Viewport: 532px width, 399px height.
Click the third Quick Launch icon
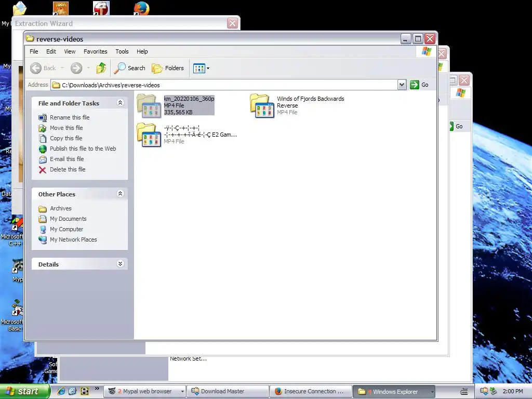pyautogui.click(x=85, y=391)
